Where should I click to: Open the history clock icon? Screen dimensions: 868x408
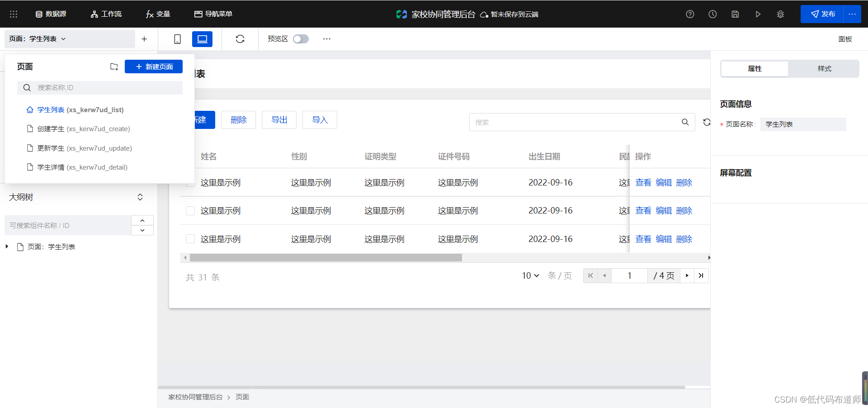click(712, 14)
